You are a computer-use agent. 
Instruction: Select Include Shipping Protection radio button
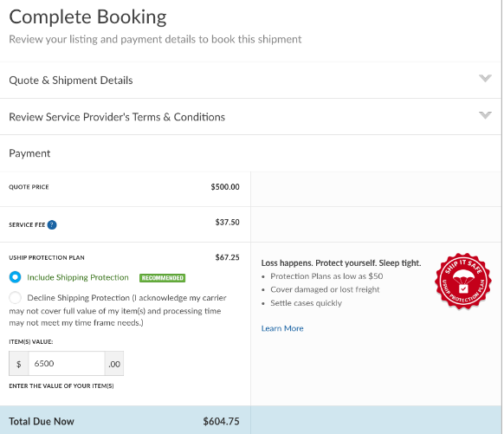15,277
